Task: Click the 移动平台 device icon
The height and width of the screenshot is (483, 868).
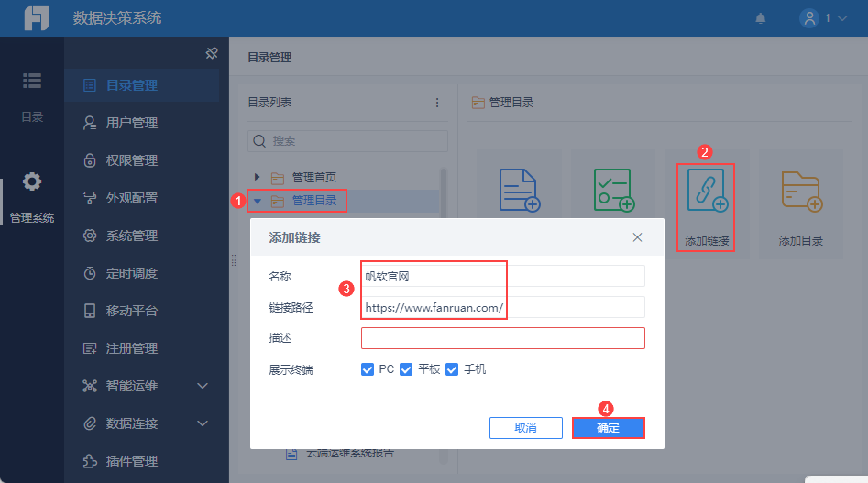Action: click(x=90, y=311)
